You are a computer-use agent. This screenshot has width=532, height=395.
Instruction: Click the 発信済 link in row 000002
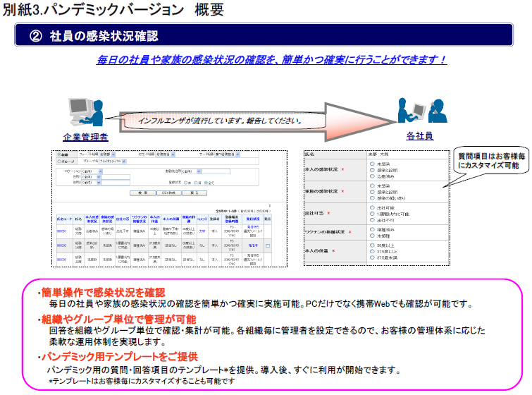(x=253, y=245)
